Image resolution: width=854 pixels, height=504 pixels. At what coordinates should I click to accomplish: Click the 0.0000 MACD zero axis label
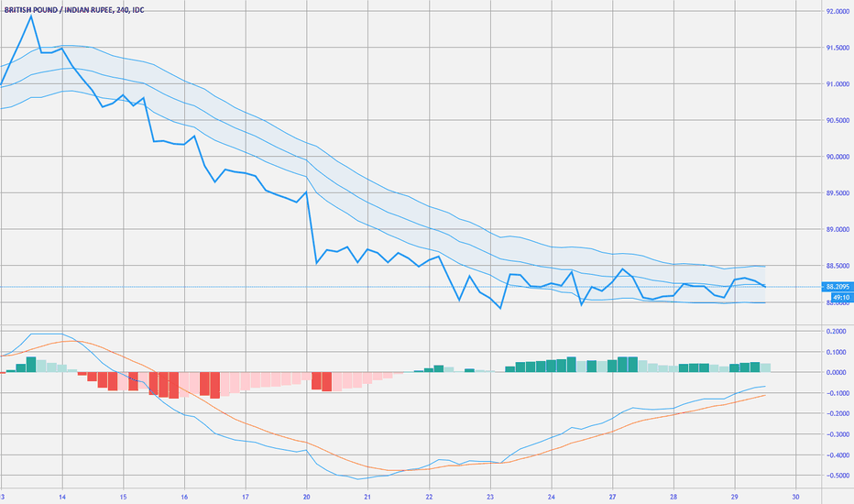pyautogui.click(x=837, y=373)
